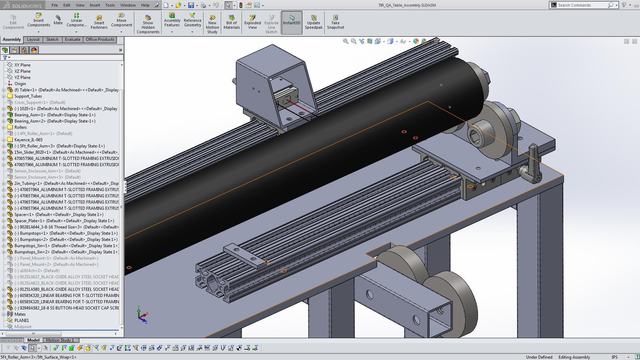Switch to the Evaluate tab
The width and height of the screenshot is (640, 360).
(x=72, y=40)
